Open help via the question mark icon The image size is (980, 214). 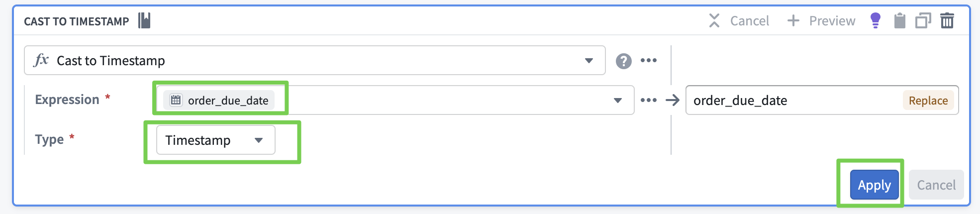pos(623,61)
